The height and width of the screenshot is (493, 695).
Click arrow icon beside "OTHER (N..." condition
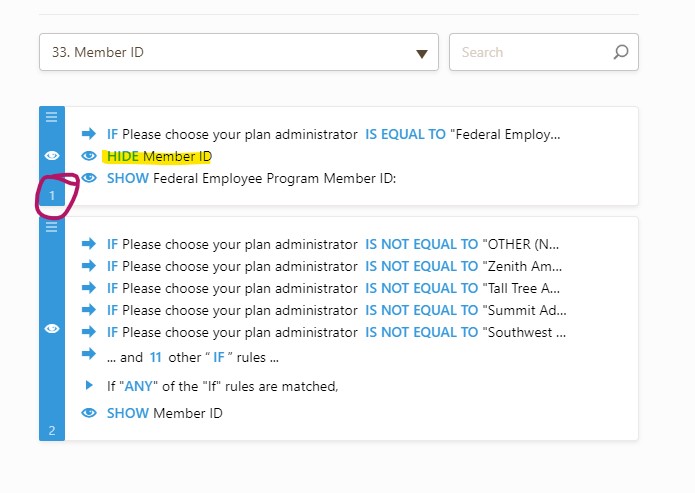coord(89,244)
